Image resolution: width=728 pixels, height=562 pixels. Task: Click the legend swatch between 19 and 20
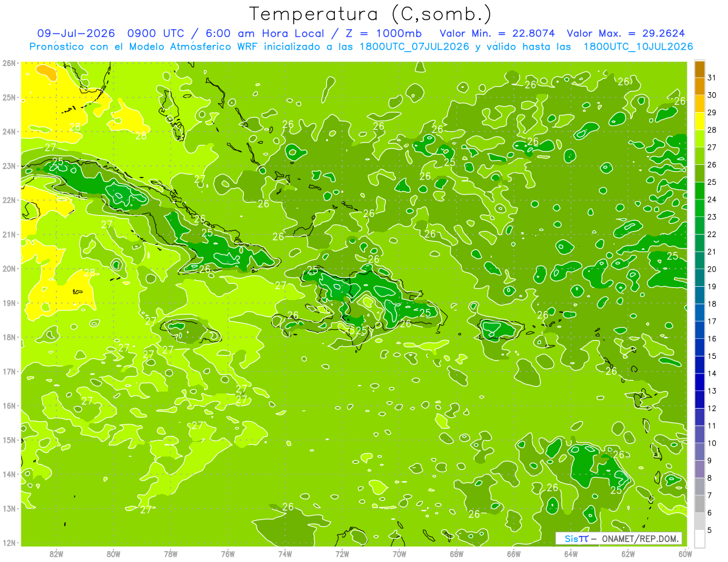pos(699,278)
